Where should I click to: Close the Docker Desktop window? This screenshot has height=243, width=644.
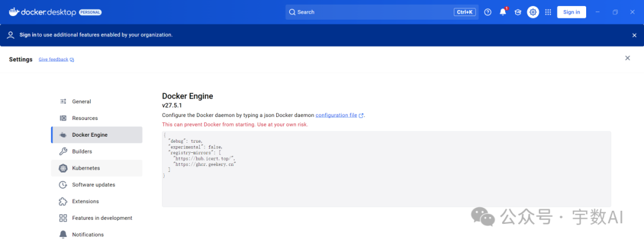tap(633, 13)
